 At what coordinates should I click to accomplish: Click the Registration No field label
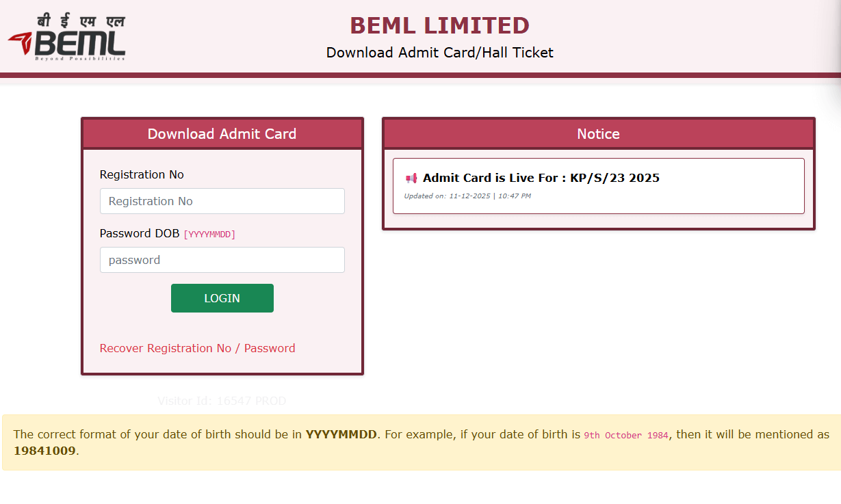[142, 174]
